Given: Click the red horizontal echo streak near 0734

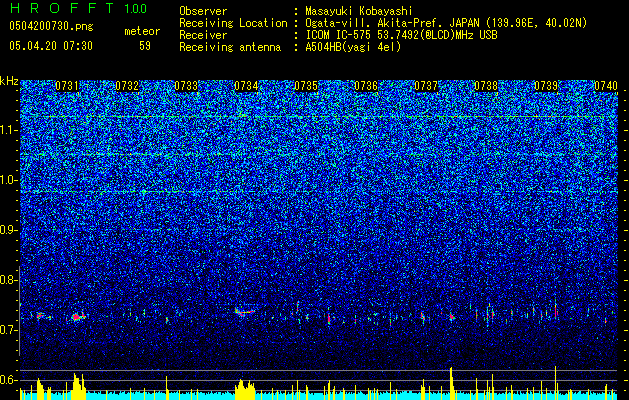Looking at the screenshot, I should (246, 311).
